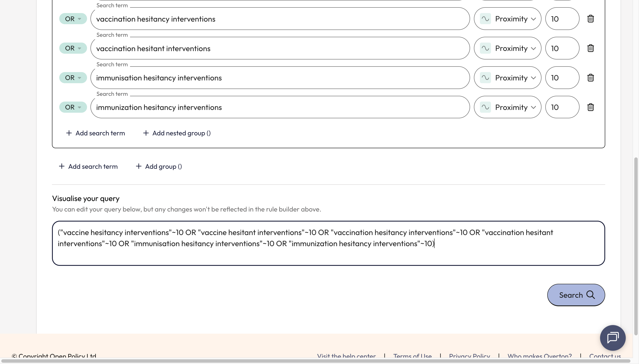This screenshot has height=364, width=639.
Task: Delete the vaccination hesitant interventions row
Action: tap(590, 48)
